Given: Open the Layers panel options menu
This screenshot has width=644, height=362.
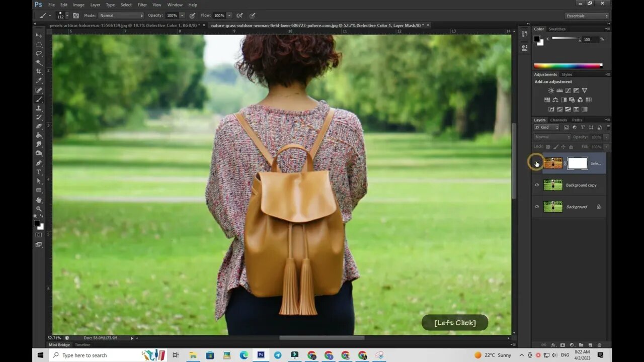Looking at the screenshot, I should (x=608, y=120).
